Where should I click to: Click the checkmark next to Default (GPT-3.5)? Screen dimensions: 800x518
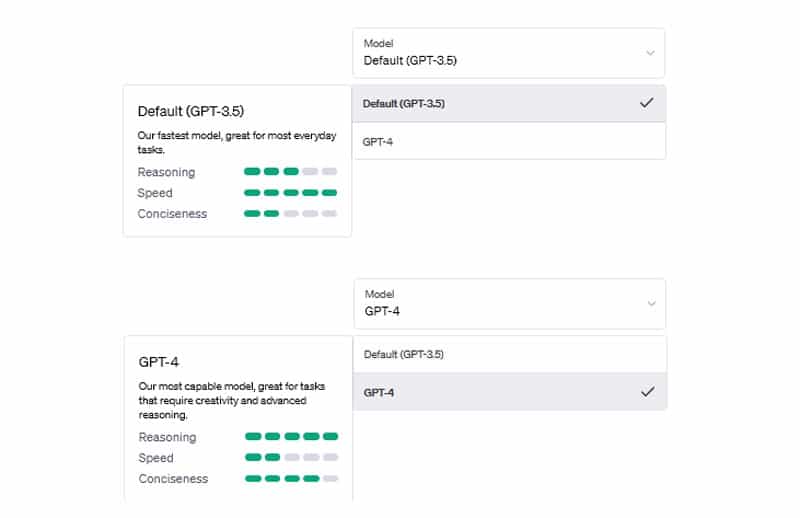tap(646, 103)
